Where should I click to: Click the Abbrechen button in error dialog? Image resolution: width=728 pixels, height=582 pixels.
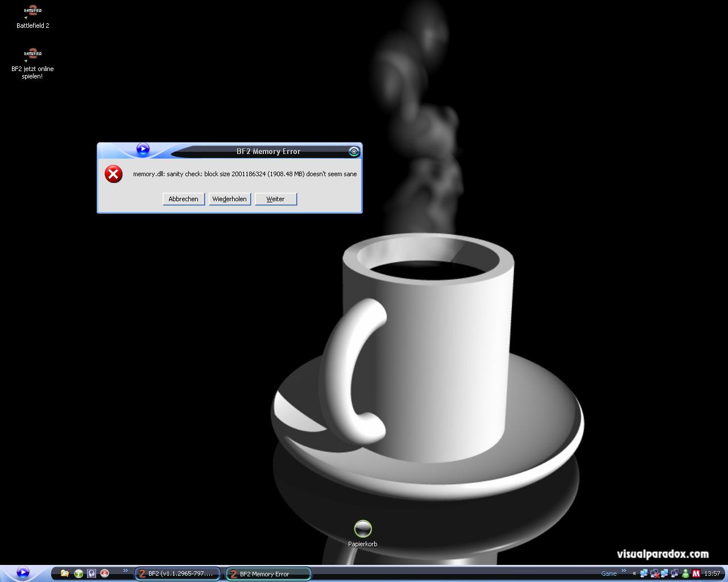[x=183, y=199]
